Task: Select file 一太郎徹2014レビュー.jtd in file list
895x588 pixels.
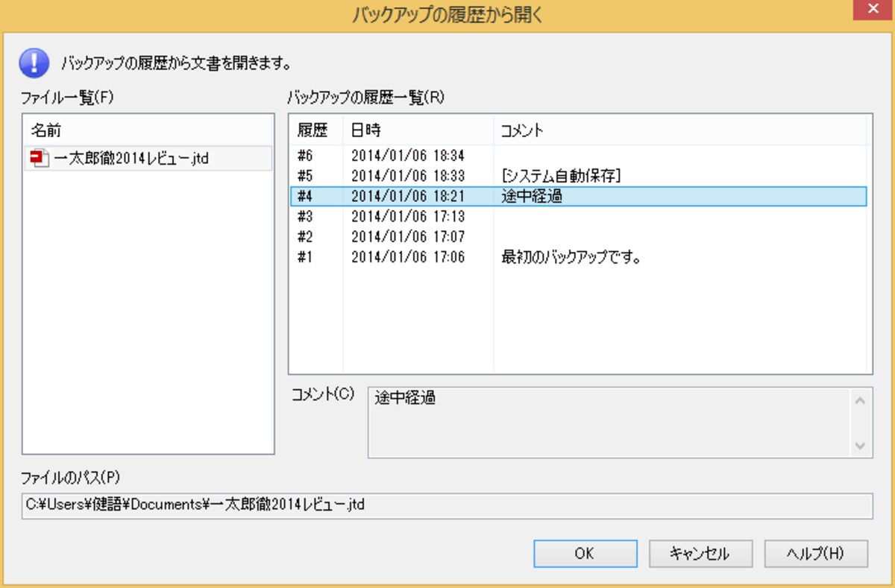Action: pos(148,159)
